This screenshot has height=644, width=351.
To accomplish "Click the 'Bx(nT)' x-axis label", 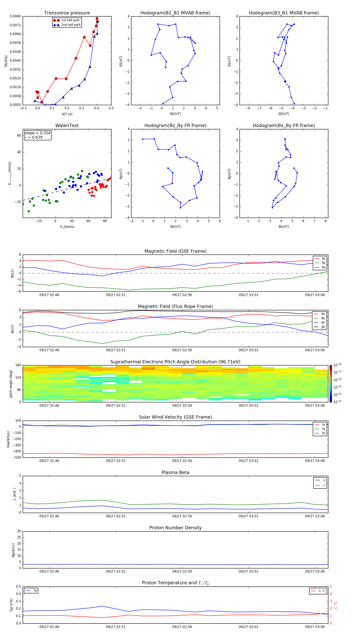I will pos(284,227).
